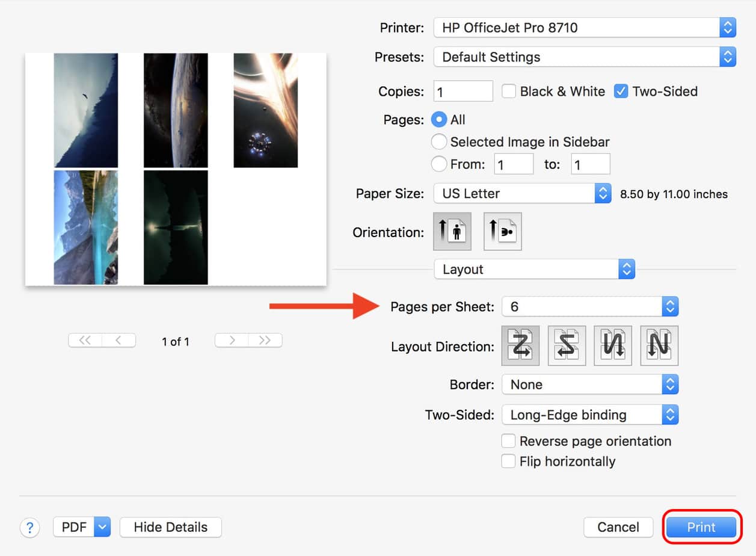Click the to page number field
This screenshot has height=556, width=756.
click(591, 164)
